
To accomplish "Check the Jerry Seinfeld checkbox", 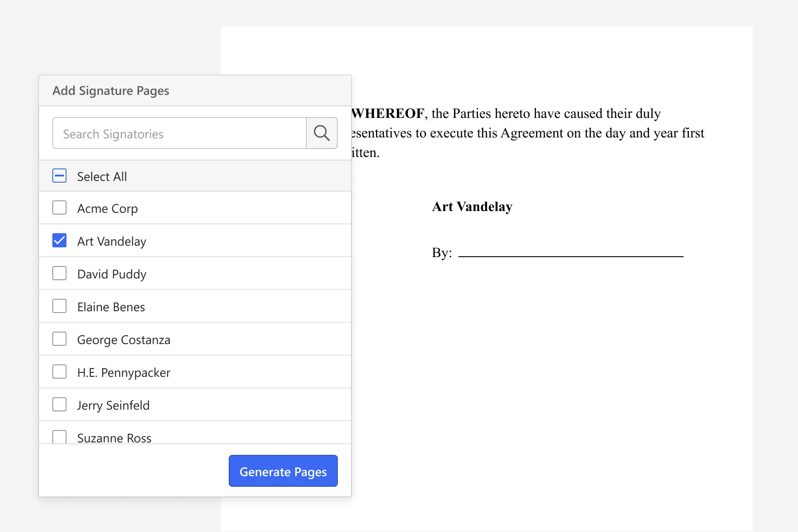I will (59, 404).
